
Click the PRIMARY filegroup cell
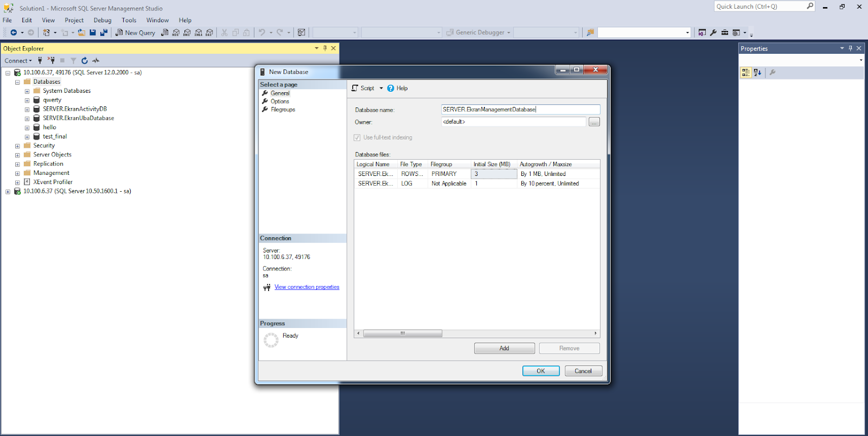pos(450,174)
